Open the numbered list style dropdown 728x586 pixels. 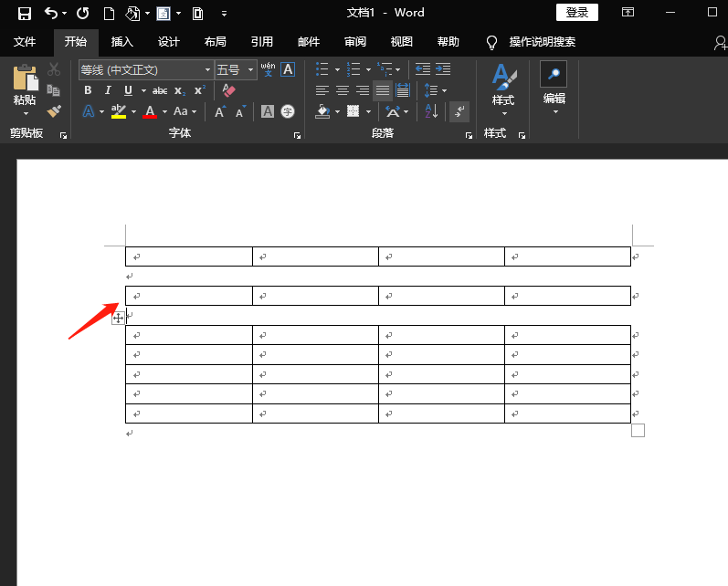pos(368,70)
